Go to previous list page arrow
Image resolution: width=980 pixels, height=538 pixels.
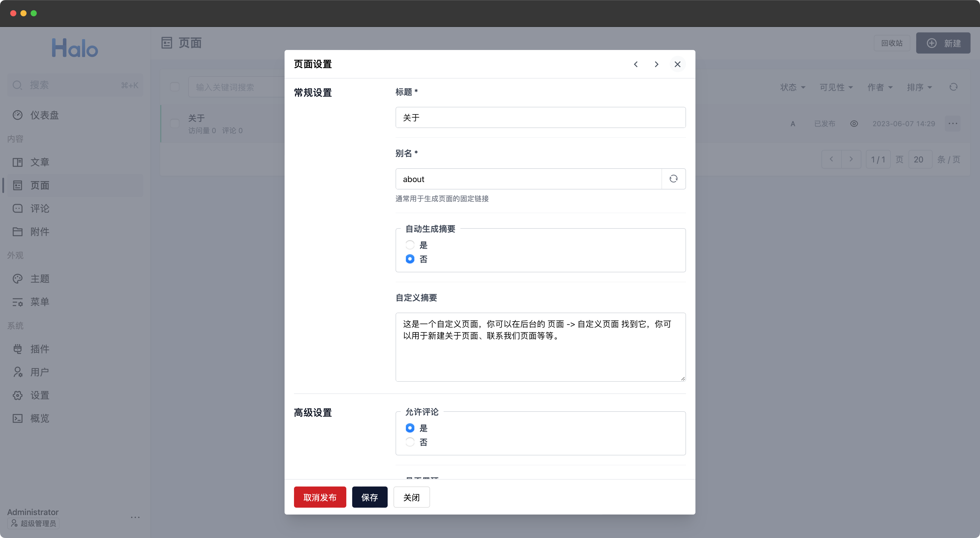[x=831, y=159]
